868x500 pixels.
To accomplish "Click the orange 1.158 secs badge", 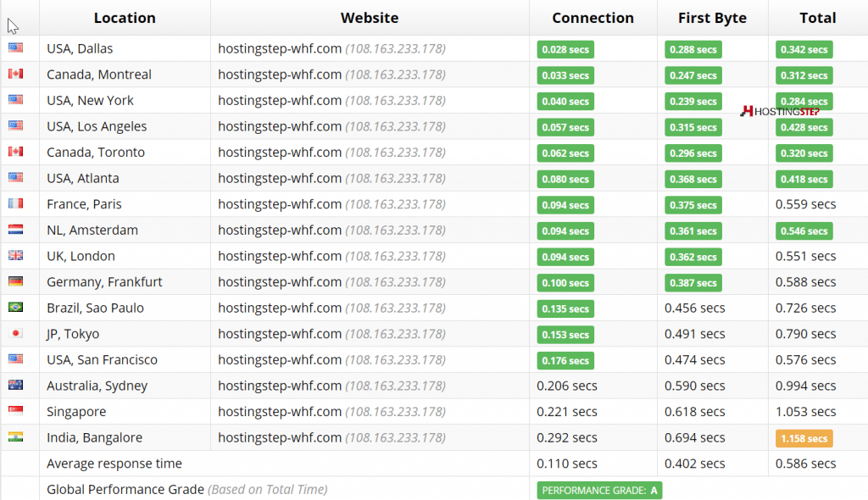I will click(804, 438).
